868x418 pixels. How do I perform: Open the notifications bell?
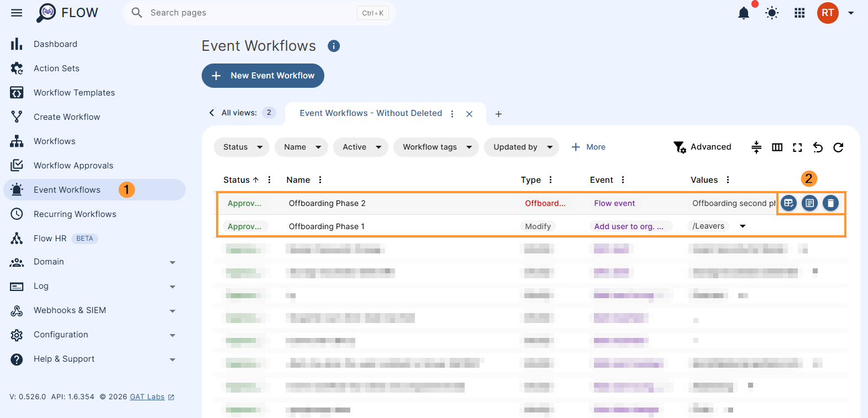pyautogui.click(x=744, y=13)
